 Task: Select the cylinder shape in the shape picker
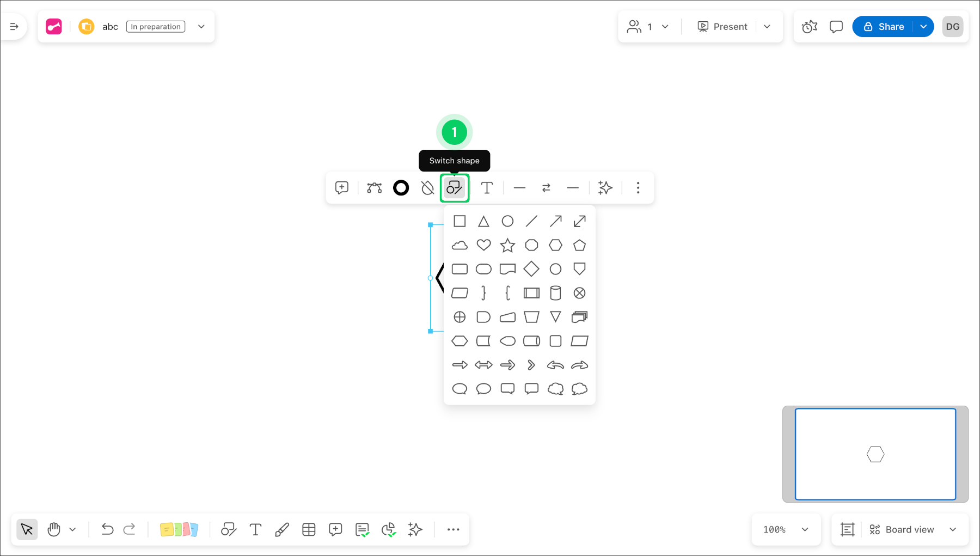(555, 293)
